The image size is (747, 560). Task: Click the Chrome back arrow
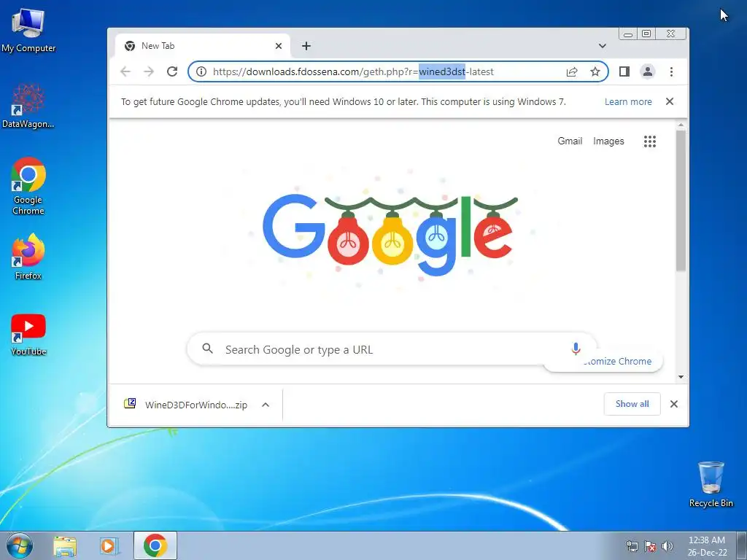[125, 71]
